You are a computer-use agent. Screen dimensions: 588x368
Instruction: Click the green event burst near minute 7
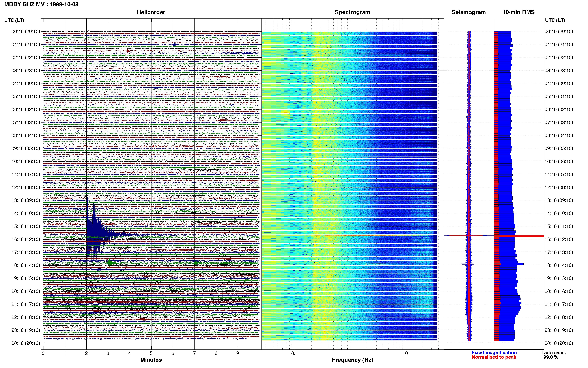(x=196, y=263)
